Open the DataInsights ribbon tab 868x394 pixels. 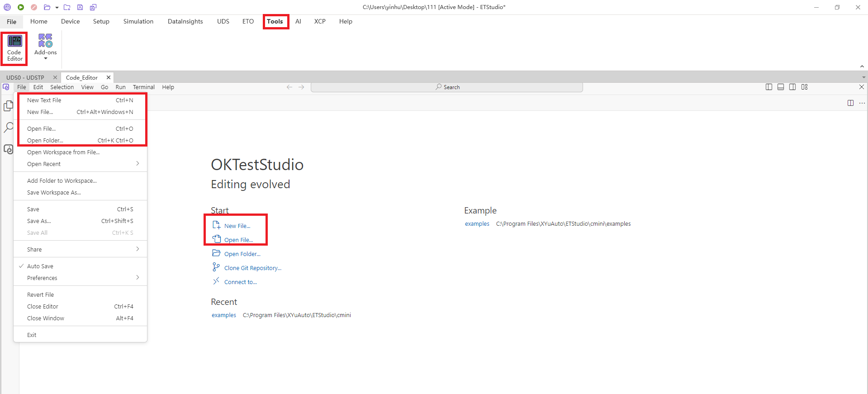click(185, 21)
